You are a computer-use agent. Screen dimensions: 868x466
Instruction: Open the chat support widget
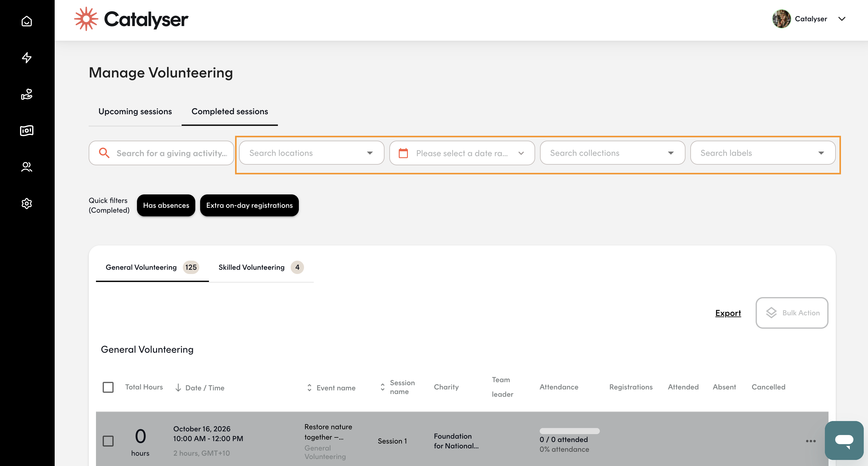[x=844, y=440]
